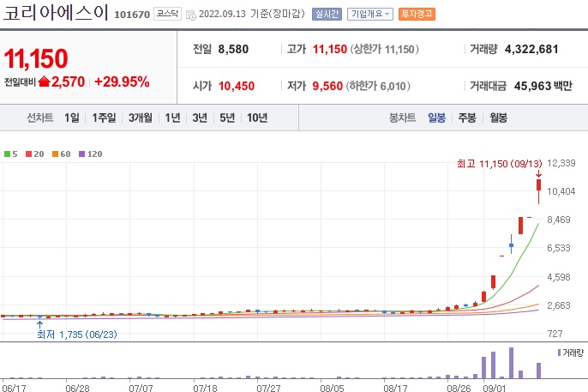Click the red up-arrow change icon
This screenshot has width=588, height=392.
[45, 81]
